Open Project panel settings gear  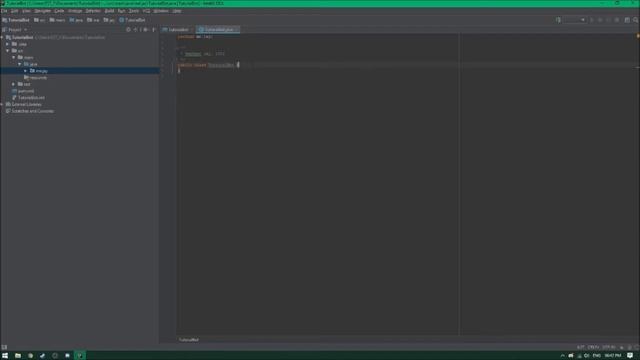coord(146,30)
